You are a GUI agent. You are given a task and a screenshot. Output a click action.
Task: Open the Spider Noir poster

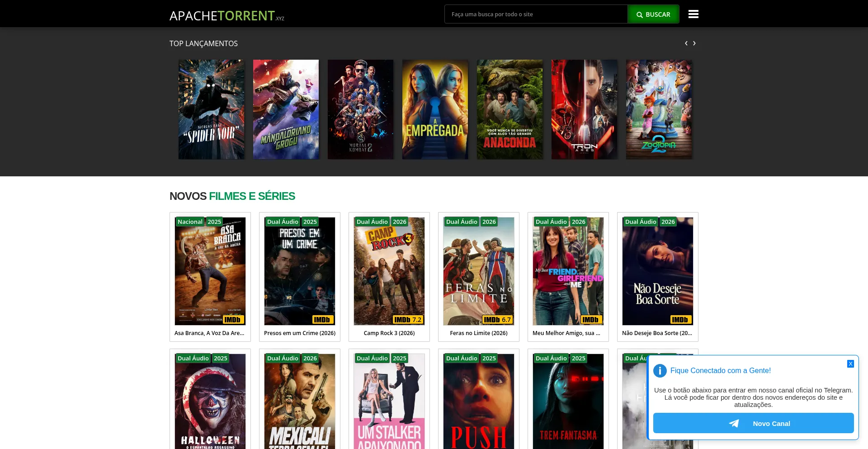click(x=211, y=109)
